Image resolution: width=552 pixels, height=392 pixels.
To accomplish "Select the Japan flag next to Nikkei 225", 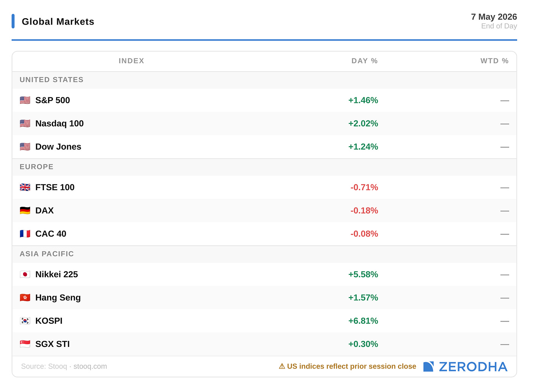I will 25,275.
